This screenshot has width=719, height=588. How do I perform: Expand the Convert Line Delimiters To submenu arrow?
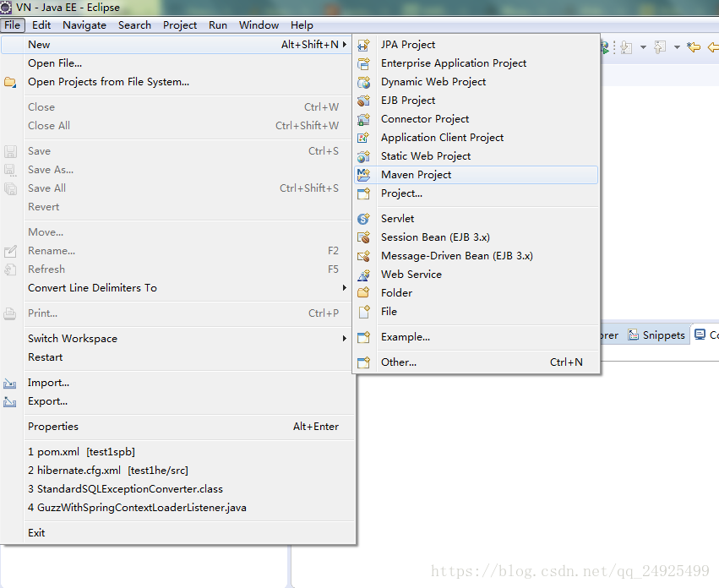coord(345,287)
